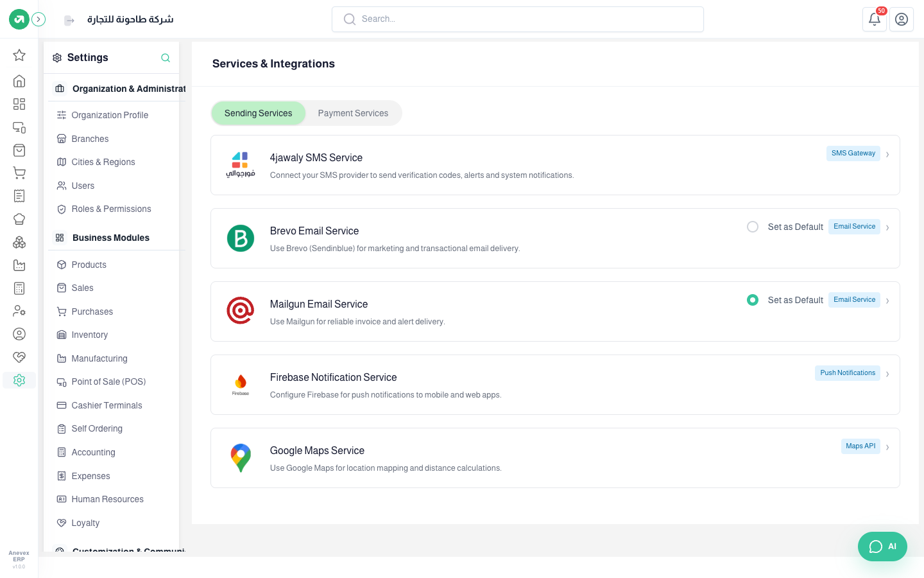Image resolution: width=924 pixels, height=578 pixels.
Task: Open the user account icon
Action: coord(902,19)
